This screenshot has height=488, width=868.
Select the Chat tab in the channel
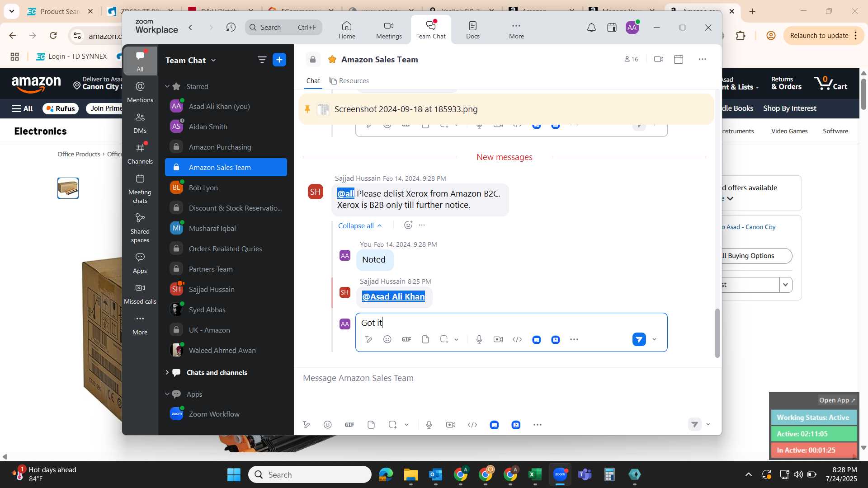(x=313, y=80)
